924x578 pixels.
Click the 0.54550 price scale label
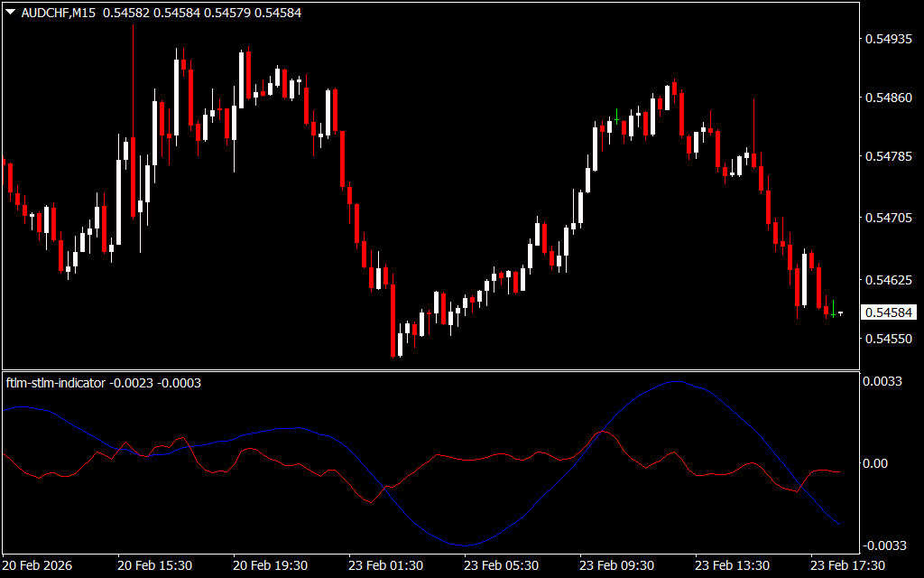pos(889,340)
